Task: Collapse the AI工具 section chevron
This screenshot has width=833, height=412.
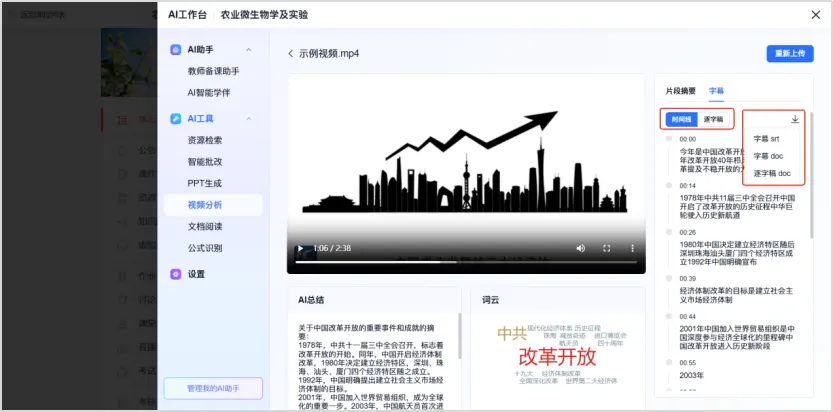Action: [248, 118]
